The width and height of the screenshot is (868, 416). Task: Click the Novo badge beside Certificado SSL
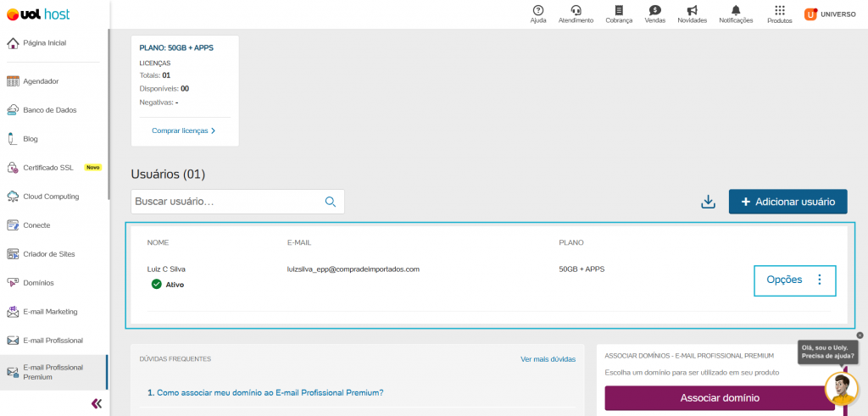(x=93, y=167)
